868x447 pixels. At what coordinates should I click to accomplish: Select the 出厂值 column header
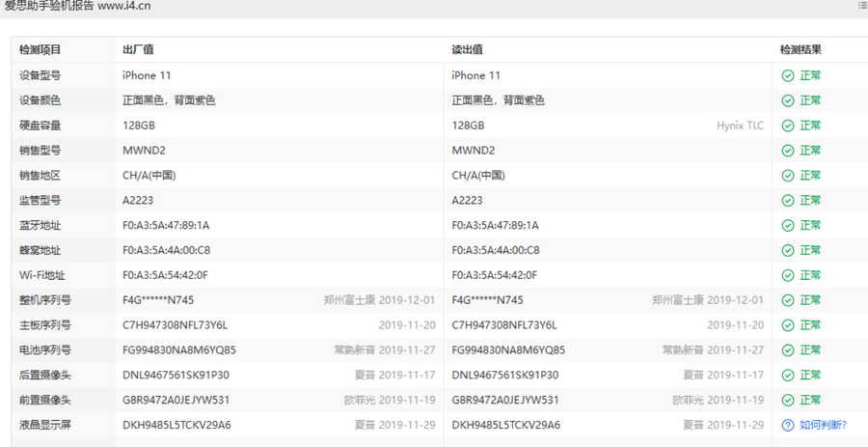pyautogui.click(x=138, y=50)
